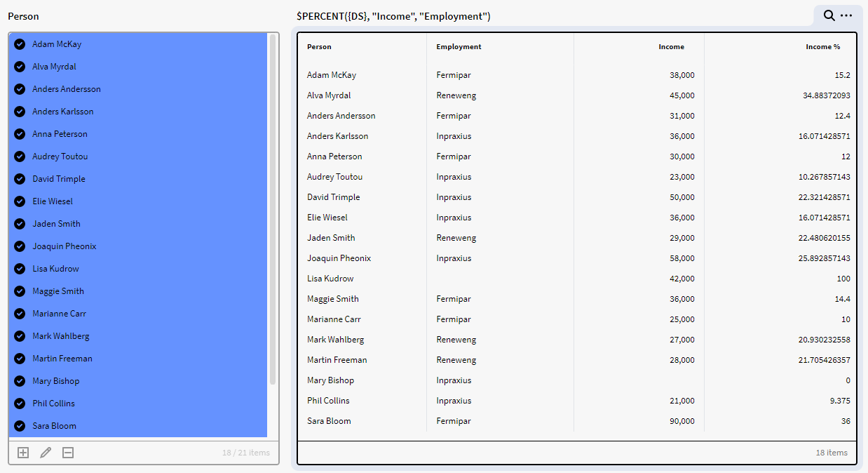Viewport: 868px width, 473px height.
Task: Click the pencil edit icon
Action: coord(46,453)
